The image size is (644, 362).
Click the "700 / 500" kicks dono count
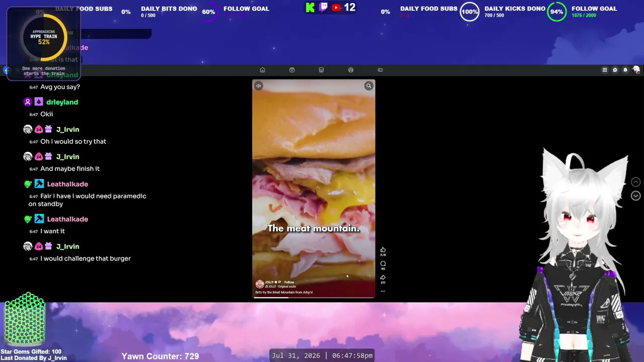coord(495,16)
